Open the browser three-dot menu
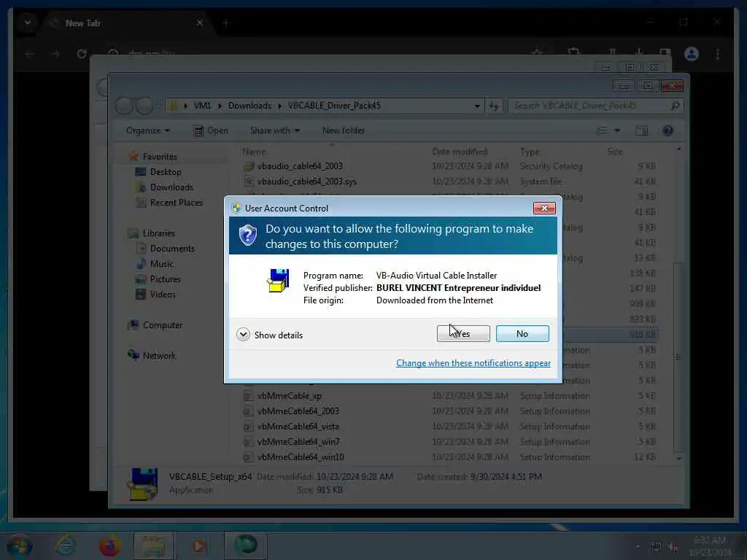Image resolution: width=747 pixels, height=560 pixels. (718, 54)
